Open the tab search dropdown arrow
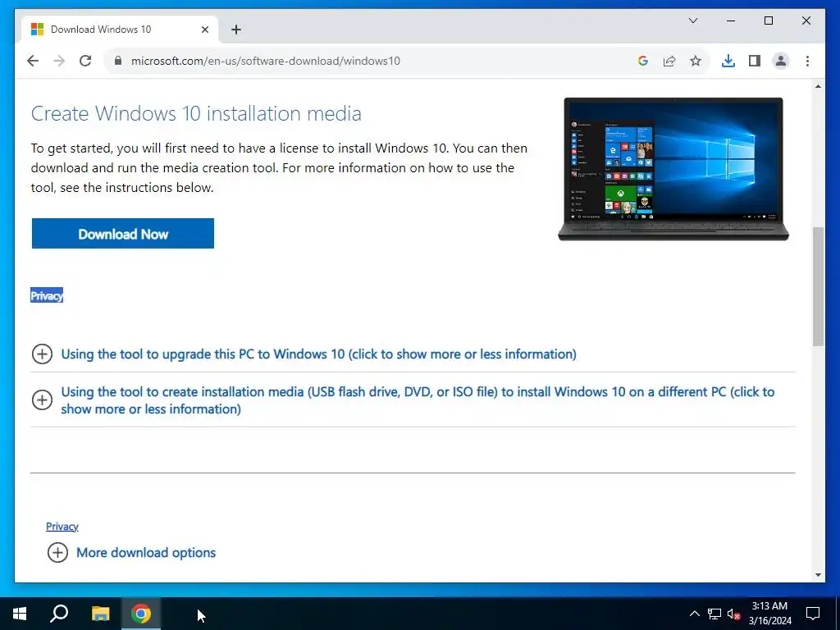The image size is (840, 630). coord(692,21)
